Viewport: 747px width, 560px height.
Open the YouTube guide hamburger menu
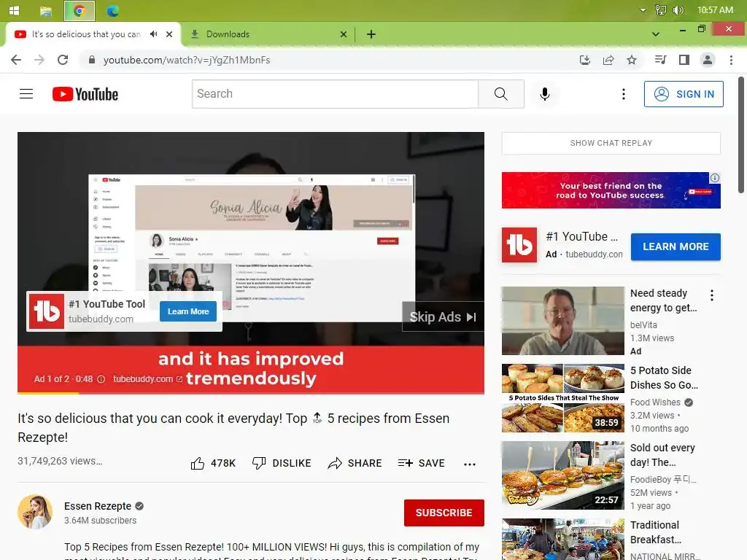point(26,94)
